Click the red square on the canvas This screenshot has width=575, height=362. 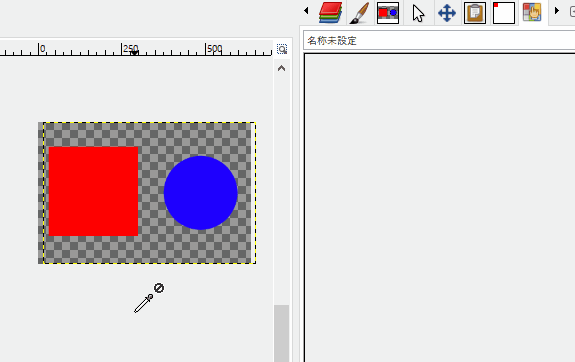tap(93, 191)
